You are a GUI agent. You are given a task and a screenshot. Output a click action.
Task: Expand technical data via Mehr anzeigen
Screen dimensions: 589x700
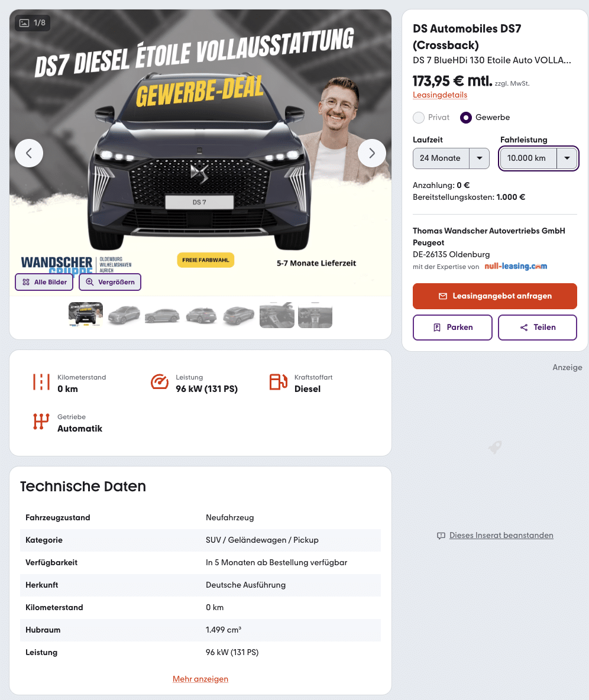pos(200,679)
